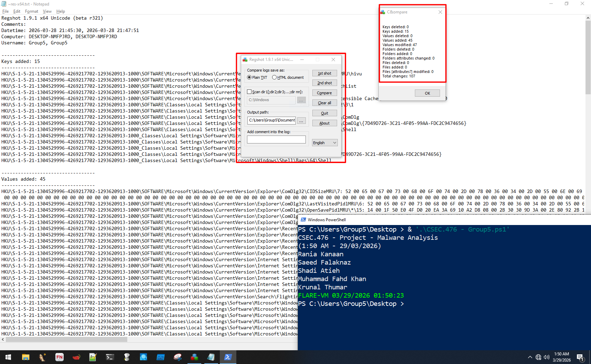Choose HTML document as compare log format
Viewport: 591px width, 364px height.
point(275,77)
